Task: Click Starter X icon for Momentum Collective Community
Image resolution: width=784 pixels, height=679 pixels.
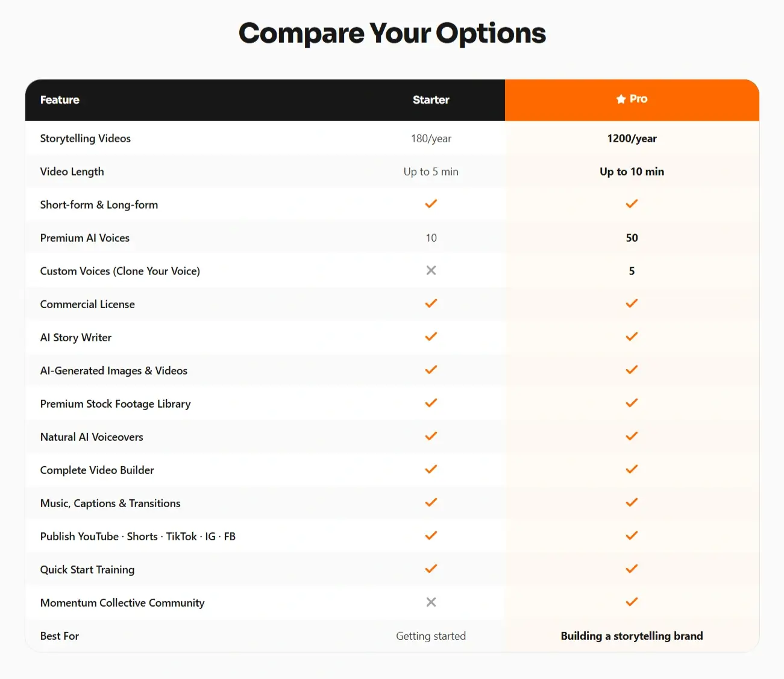Action: (x=431, y=602)
